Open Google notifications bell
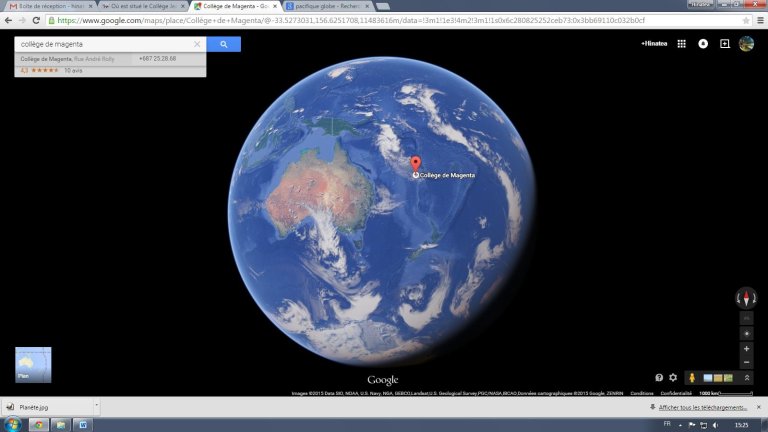768x432 pixels. pyautogui.click(x=703, y=44)
